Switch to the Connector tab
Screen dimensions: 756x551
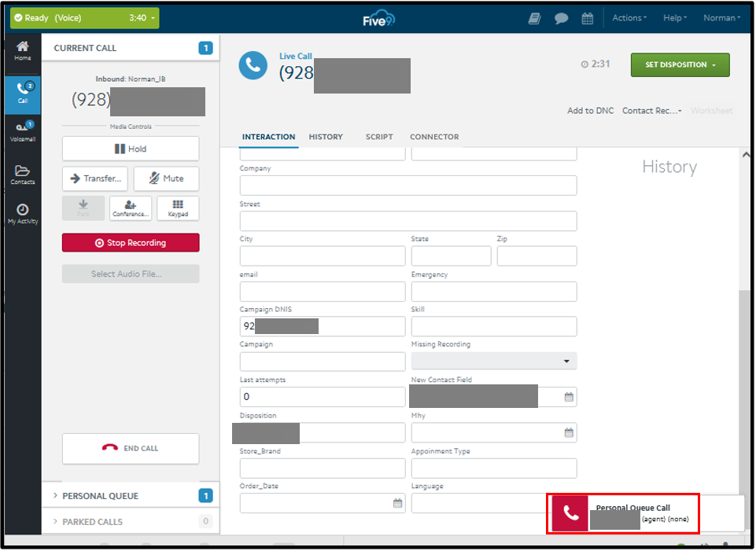tap(434, 138)
